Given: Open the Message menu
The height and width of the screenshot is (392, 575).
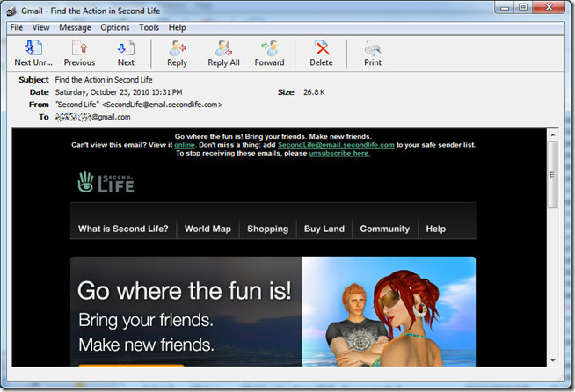Looking at the screenshot, I should point(76,27).
